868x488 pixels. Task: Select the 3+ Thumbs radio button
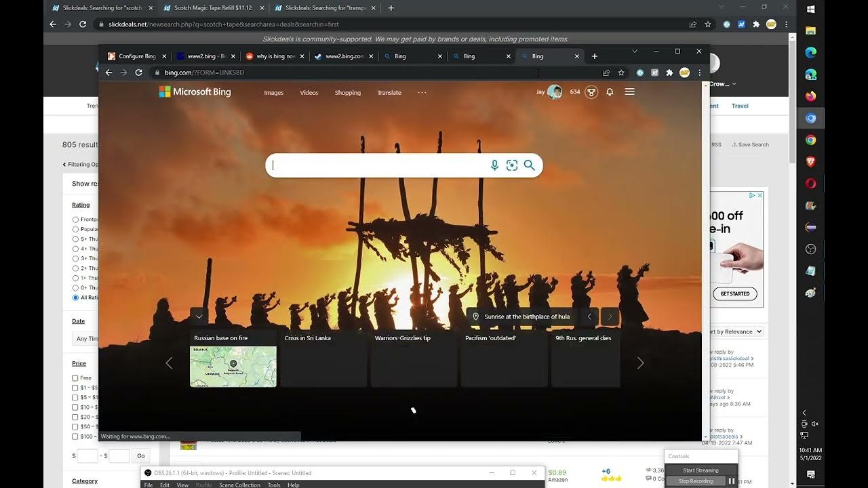click(x=75, y=258)
